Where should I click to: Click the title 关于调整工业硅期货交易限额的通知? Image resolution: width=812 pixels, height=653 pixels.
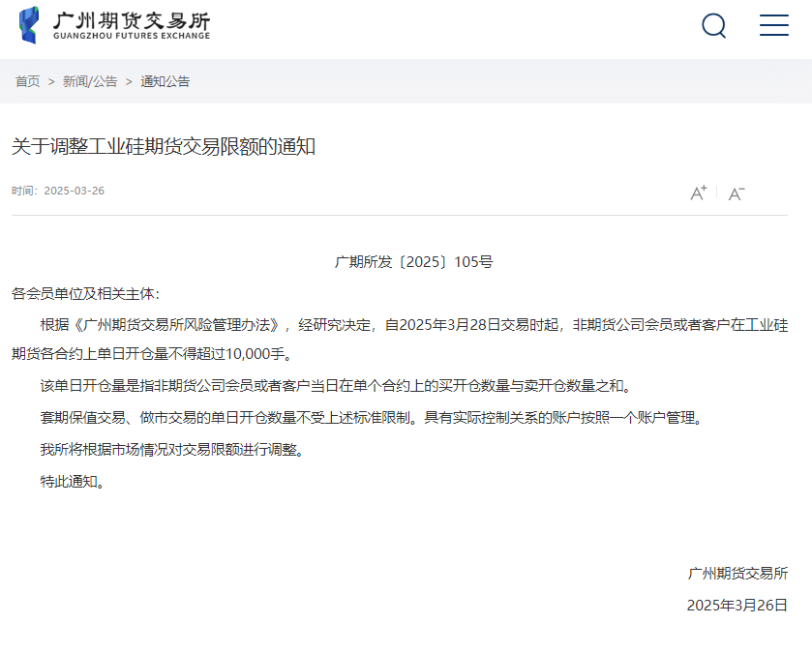coord(164,146)
